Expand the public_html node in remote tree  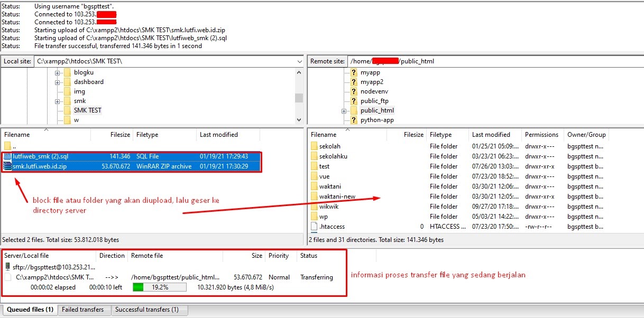pyautogui.click(x=344, y=110)
